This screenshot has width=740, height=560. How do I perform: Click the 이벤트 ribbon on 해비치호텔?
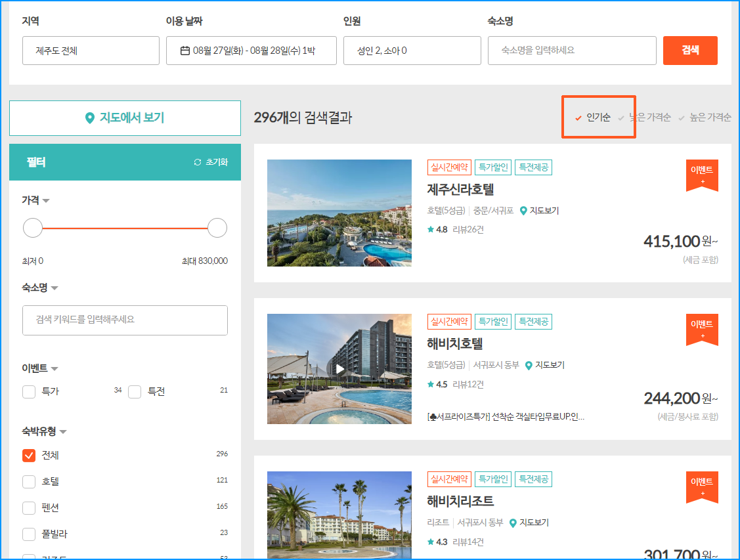(702, 329)
